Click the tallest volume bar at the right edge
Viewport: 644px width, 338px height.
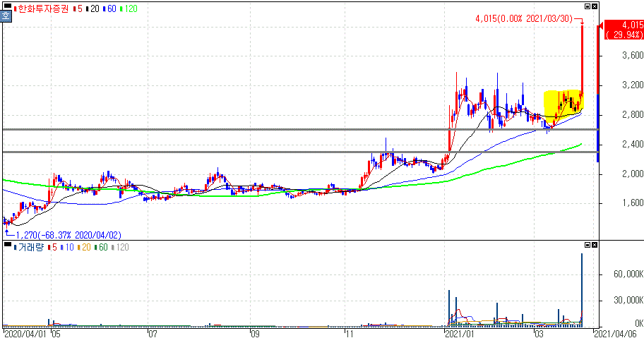pyautogui.click(x=582, y=290)
